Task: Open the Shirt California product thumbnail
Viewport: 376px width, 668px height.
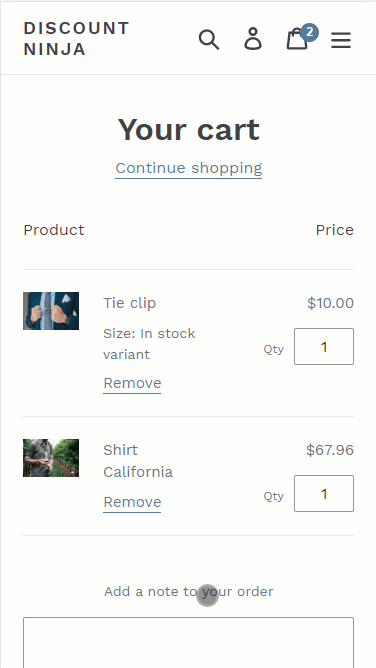Action: [x=51, y=458]
